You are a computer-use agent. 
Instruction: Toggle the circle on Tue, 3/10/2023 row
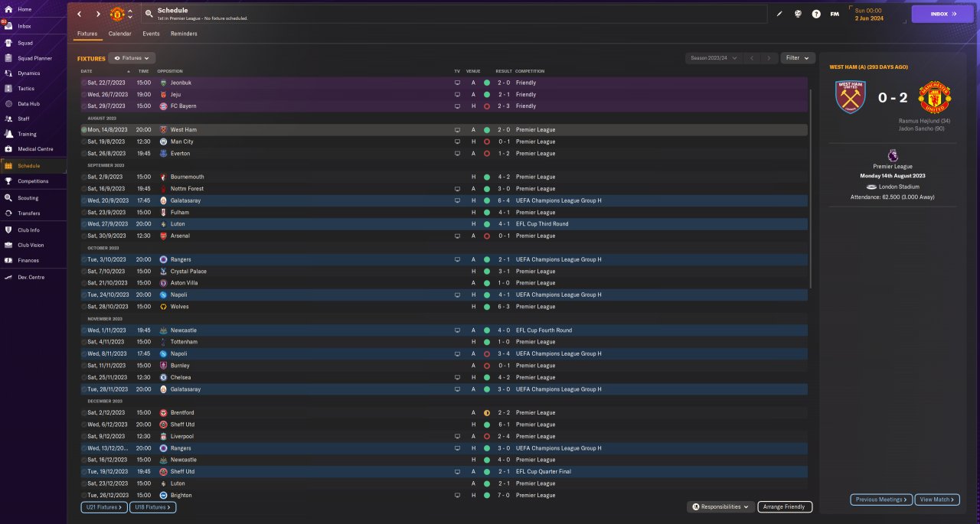(x=84, y=259)
